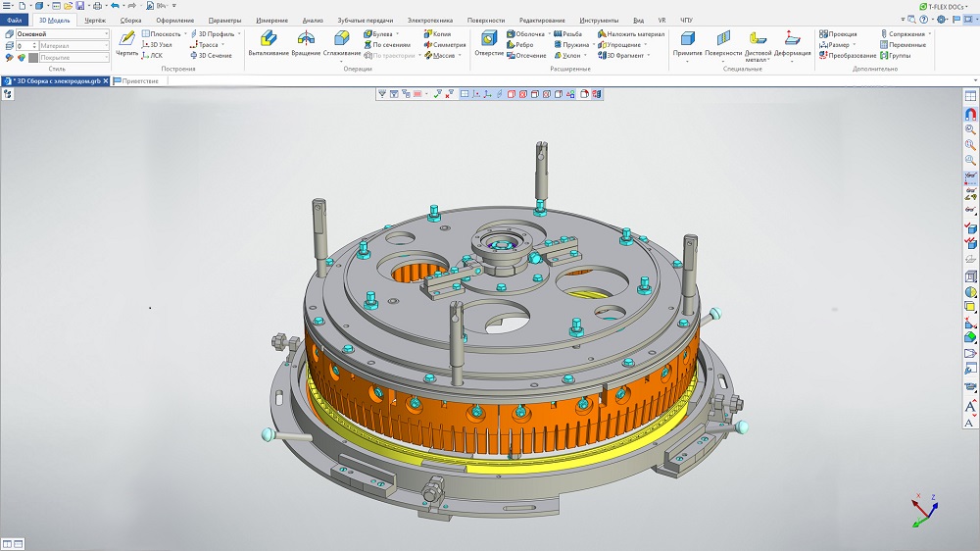Select the Выталкивание (extrude) tool

(267, 42)
